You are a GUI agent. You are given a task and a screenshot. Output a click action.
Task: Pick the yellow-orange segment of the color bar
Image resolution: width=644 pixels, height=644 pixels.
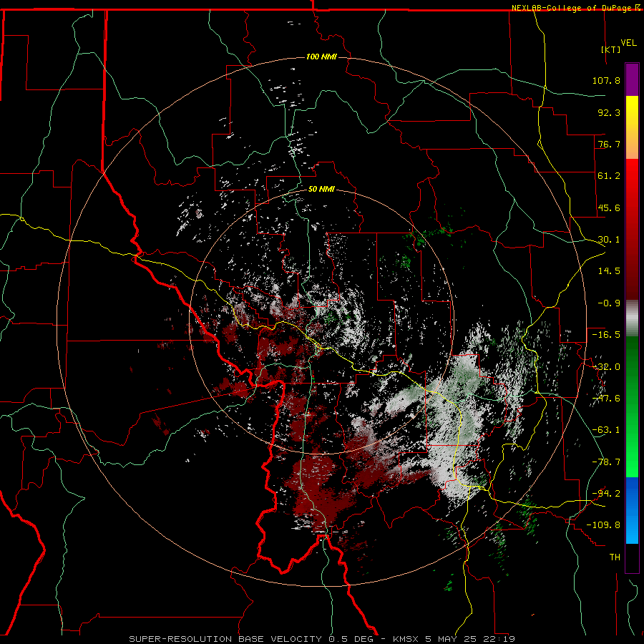click(632, 127)
